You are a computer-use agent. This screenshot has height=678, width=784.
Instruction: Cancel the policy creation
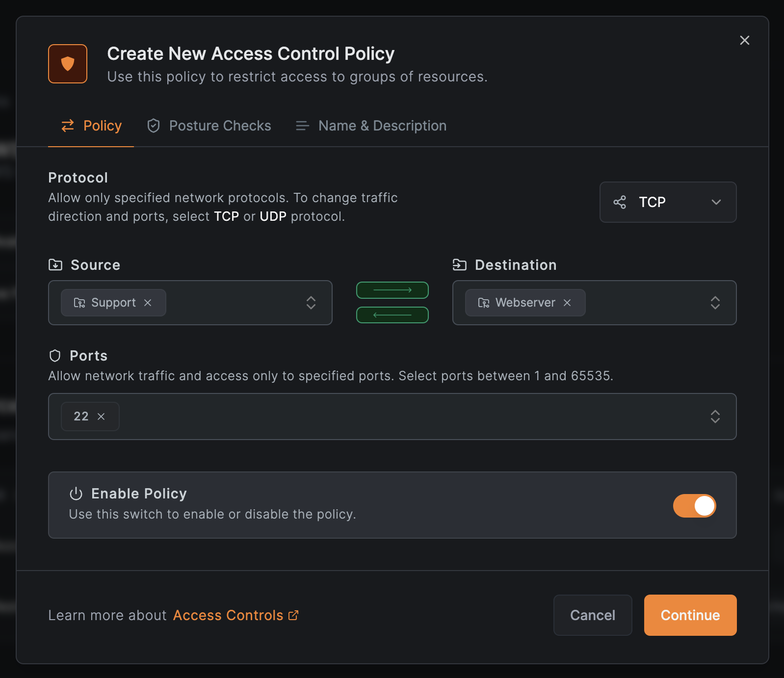pos(592,615)
